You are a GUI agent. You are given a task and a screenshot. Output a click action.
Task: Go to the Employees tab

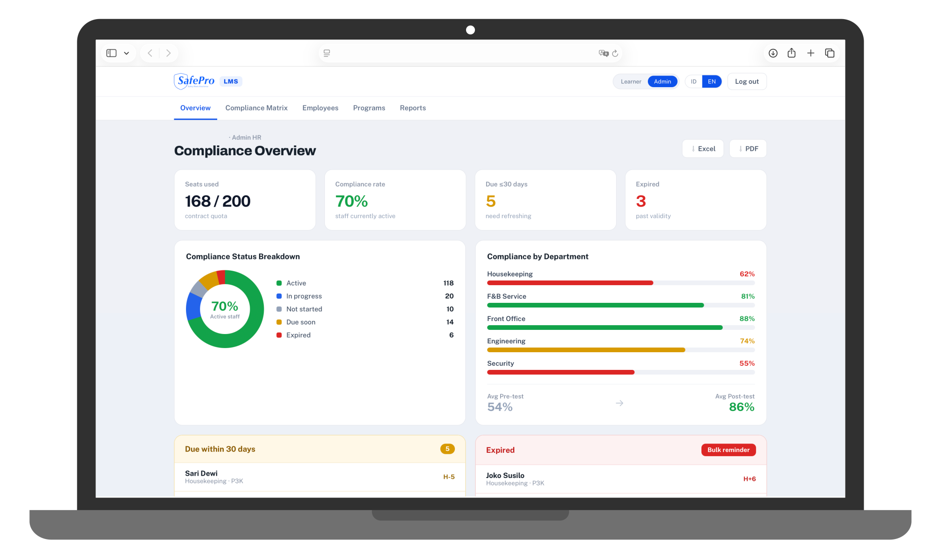point(320,108)
